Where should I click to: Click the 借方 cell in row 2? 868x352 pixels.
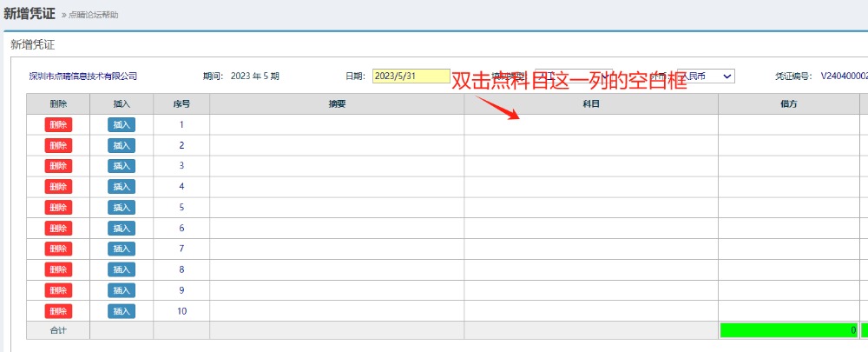pyautogui.click(x=788, y=145)
